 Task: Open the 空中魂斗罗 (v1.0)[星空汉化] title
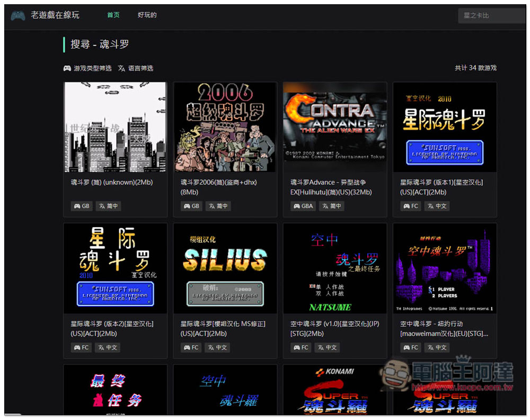point(334,328)
